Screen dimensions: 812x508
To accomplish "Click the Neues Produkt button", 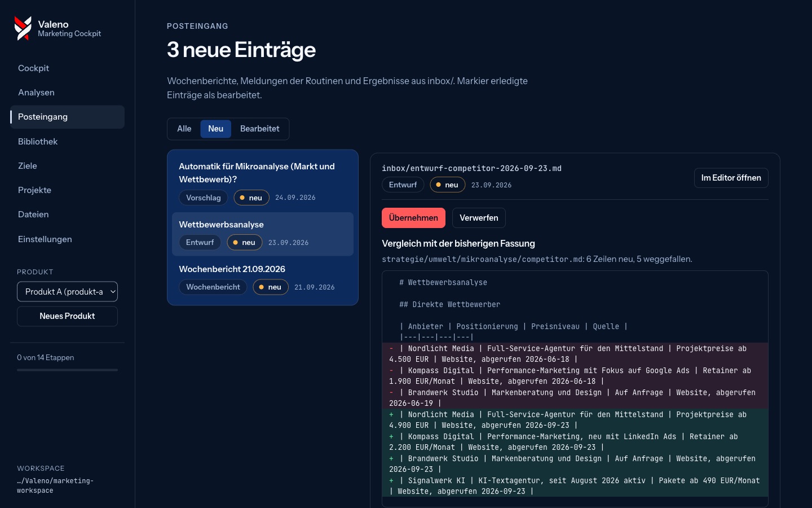I will (67, 316).
